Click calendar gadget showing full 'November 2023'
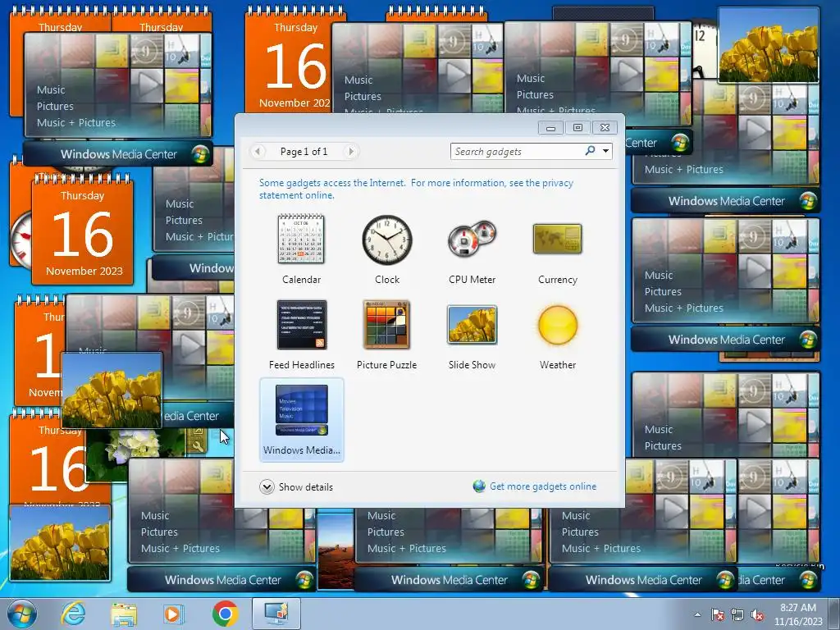The width and height of the screenshot is (840, 630). click(83, 231)
